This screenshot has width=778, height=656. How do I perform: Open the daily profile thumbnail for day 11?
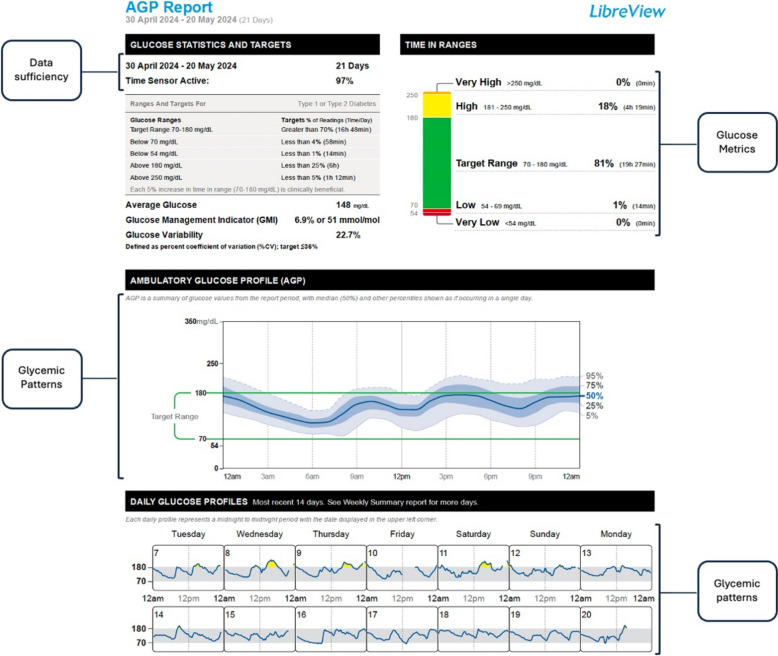pyautogui.click(x=473, y=568)
